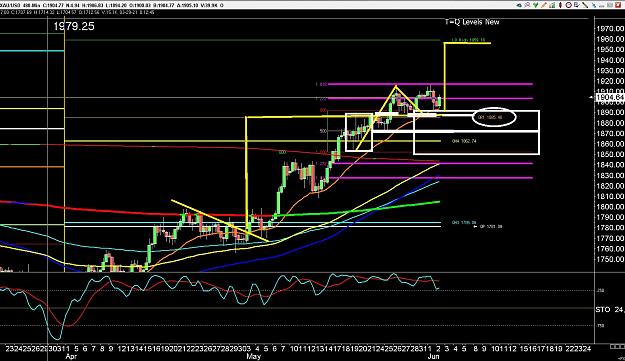Select the pencil drawing tool icon
The width and height of the screenshot is (625, 361).
pyautogui.click(x=544, y=5)
